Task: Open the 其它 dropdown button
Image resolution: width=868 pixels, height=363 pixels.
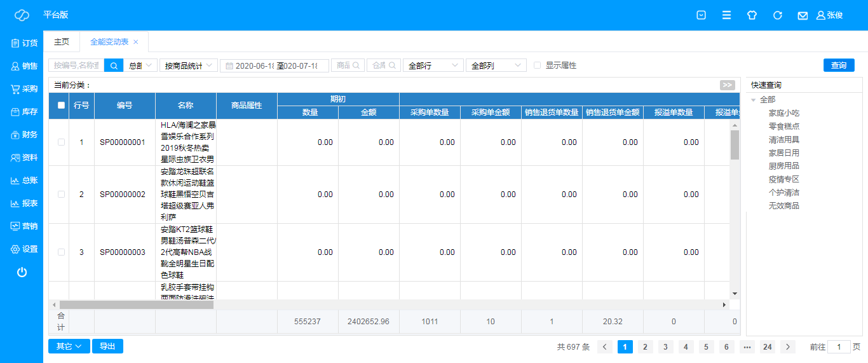Action: coord(69,346)
